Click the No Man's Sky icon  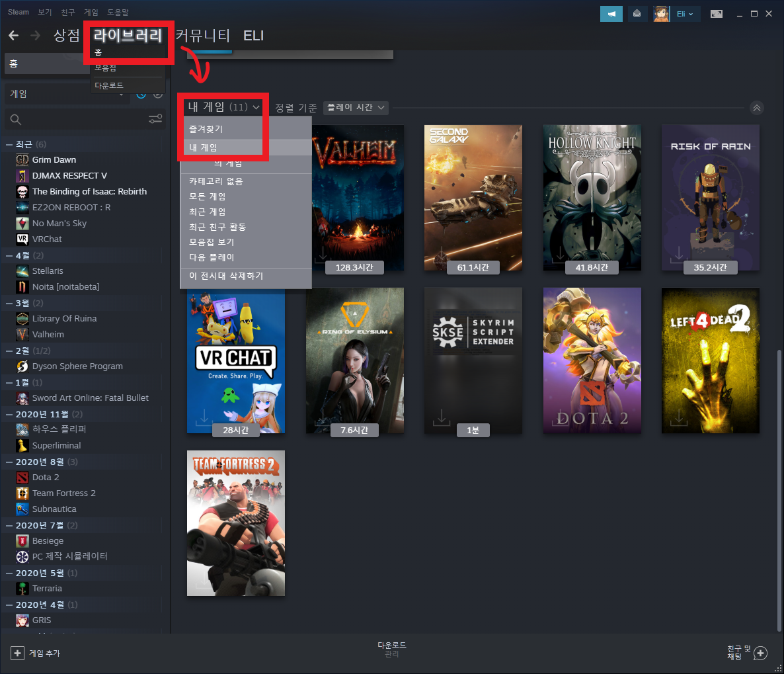(x=22, y=223)
